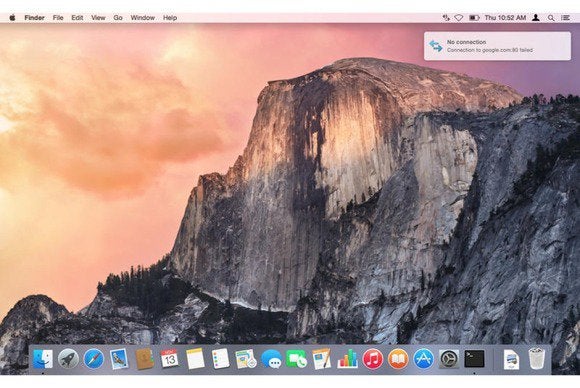Open Numbers bar chart icon in Dock
Screen dimensions: 580x388
pyautogui.click(x=347, y=359)
